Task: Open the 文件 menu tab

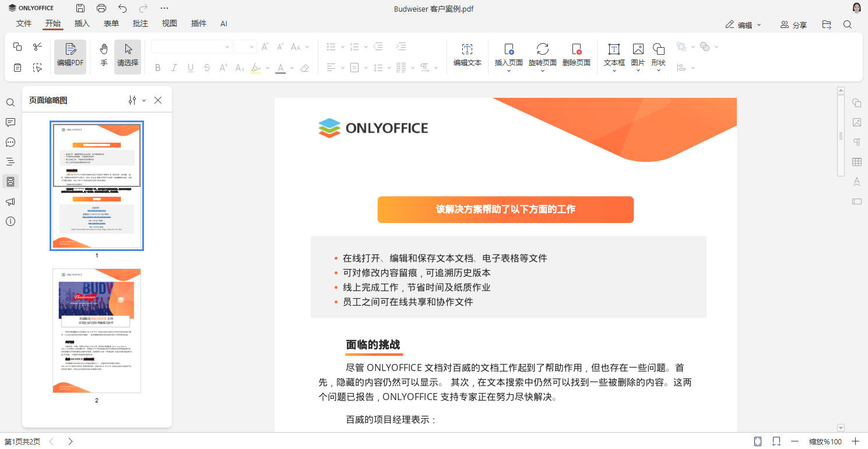Action: [x=24, y=23]
